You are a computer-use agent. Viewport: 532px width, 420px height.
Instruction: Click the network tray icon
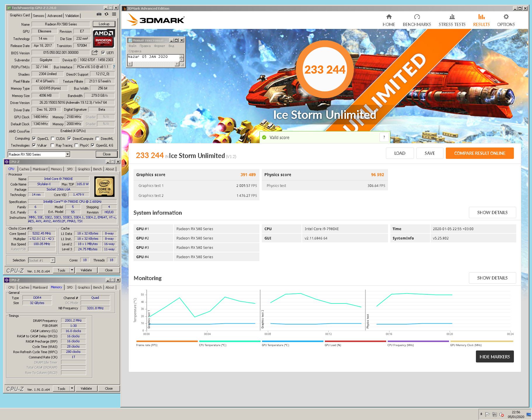tap(494, 414)
